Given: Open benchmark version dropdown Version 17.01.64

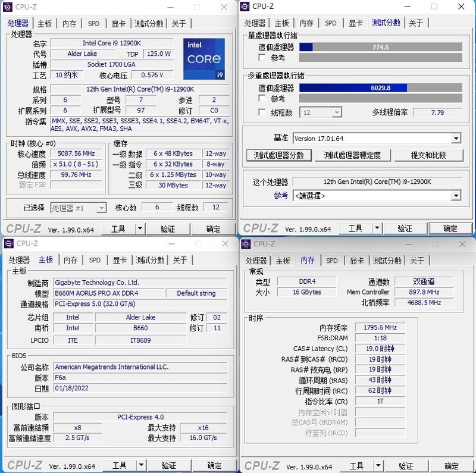Looking at the screenshot, I should pyautogui.click(x=455, y=138).
